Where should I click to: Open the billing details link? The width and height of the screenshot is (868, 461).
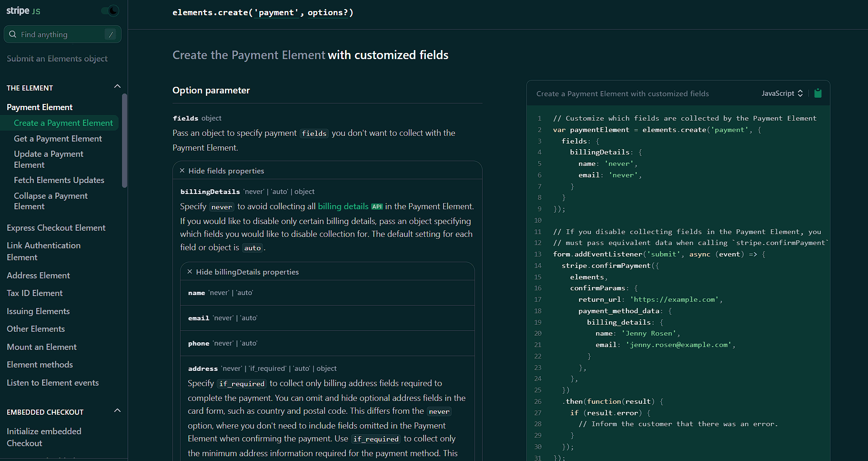click(x=343, y=206)
